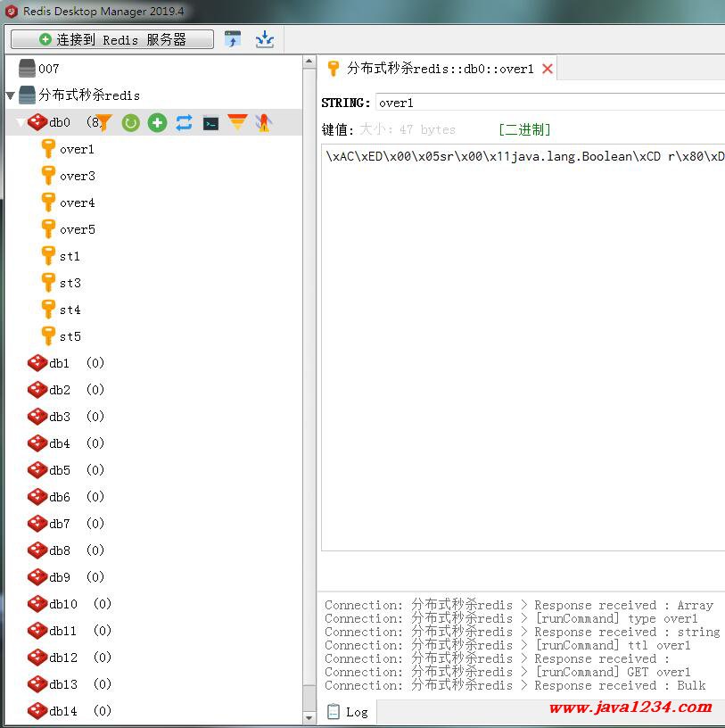
Task: Open the Log tab
Action: click(x=348, y=712)
